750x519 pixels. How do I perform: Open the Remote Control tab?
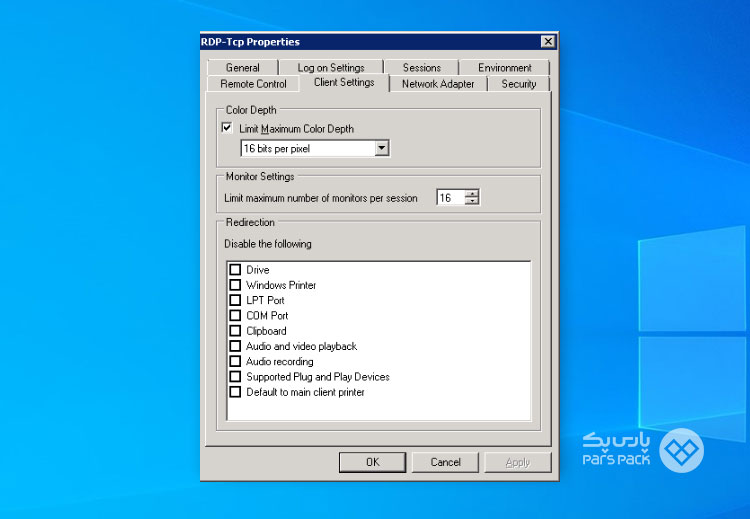coord(253,84)
